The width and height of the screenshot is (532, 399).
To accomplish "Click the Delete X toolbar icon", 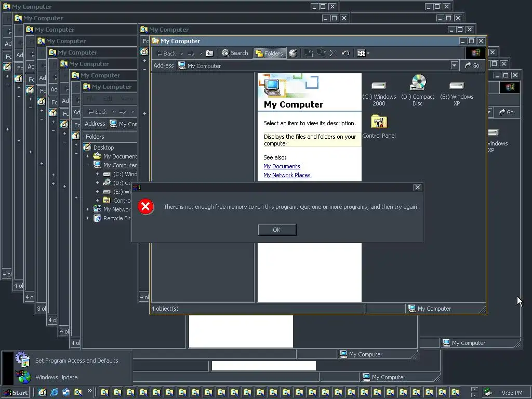I will coord(333,54).
